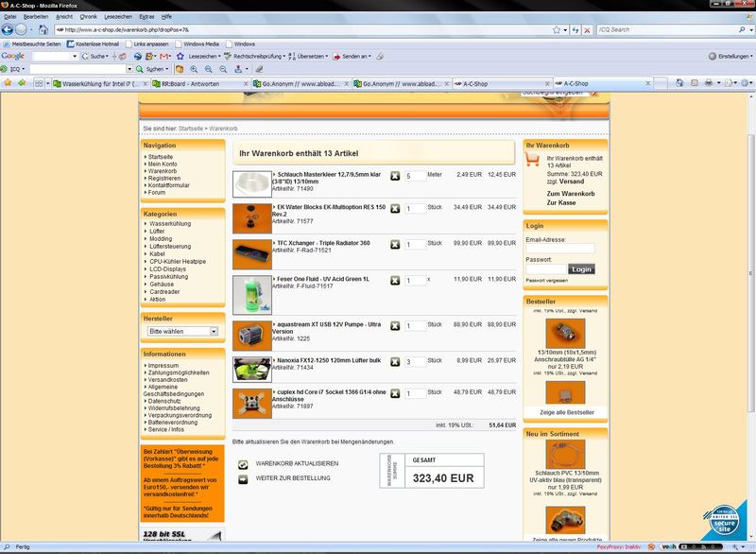Expand the ICQ toolbar search history arrow
Image resolution: width=756 pixels, height=554 pixels.
[129, 69]
